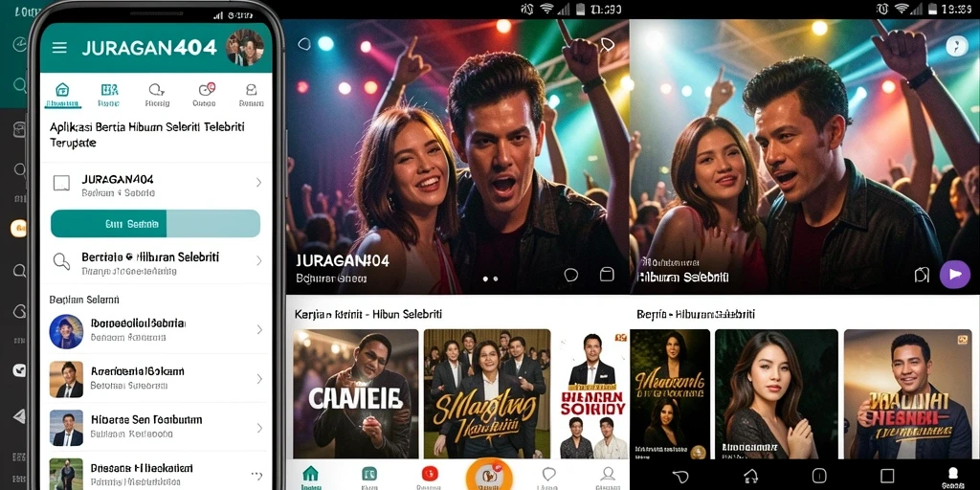Tap the Android home icon in right nav bar
Image resolution: width=980 pixels, height=490 pixels.
click(x=750, y=475)
